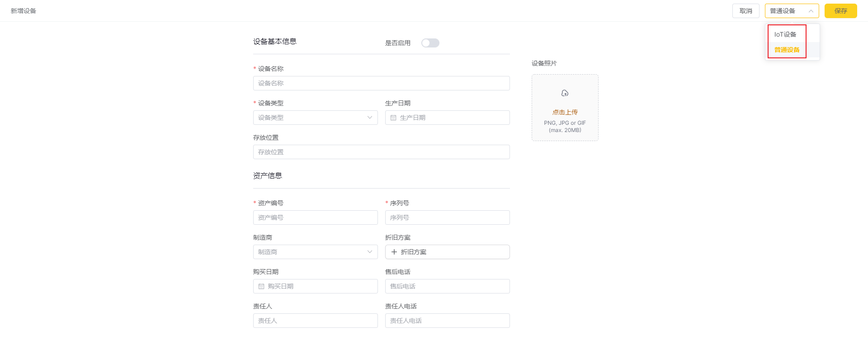Focus the 序列号 input field
The height and width of the screenshot is (350, 868).
[x=448, y=218]
